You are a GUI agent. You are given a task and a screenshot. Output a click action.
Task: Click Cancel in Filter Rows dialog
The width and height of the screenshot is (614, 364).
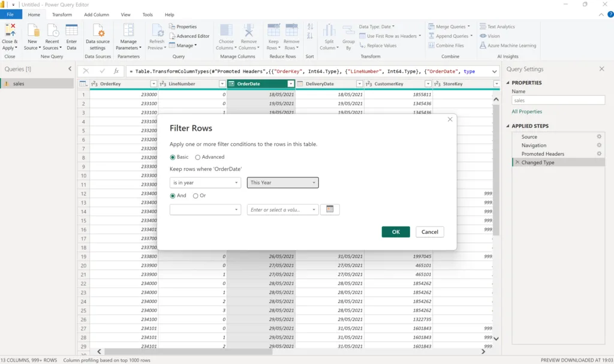click(x=429, y=232)
